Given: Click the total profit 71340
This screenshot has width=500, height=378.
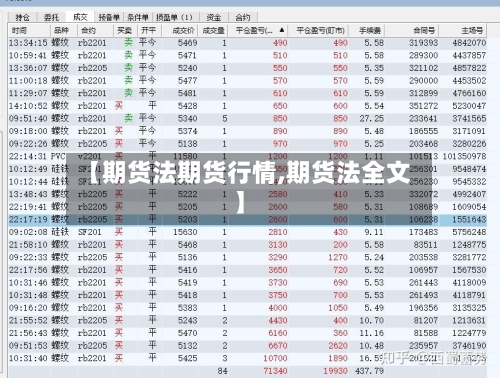Looking at the screenshot, I should click(x=275, y=371).
